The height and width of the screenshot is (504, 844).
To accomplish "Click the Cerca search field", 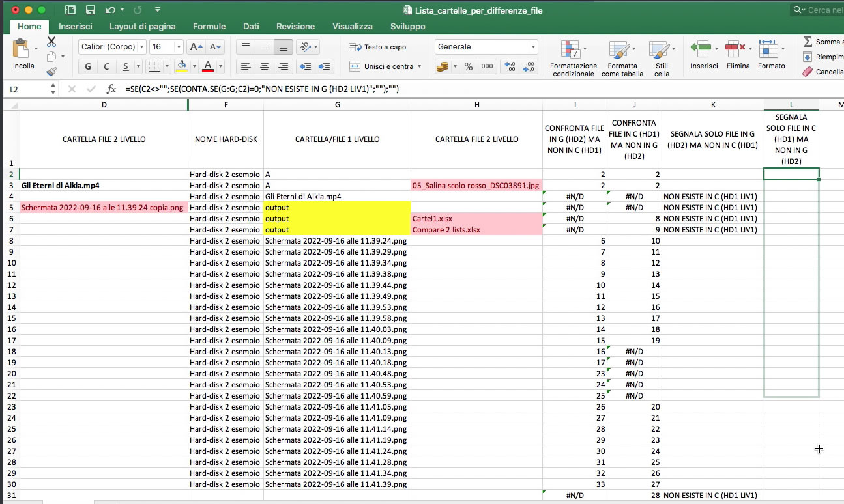I will point(819,10).
